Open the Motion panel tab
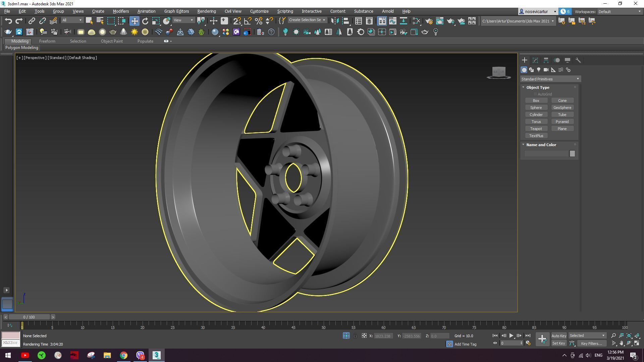Viewport: 644px width, 362px height. click(557, 60)
